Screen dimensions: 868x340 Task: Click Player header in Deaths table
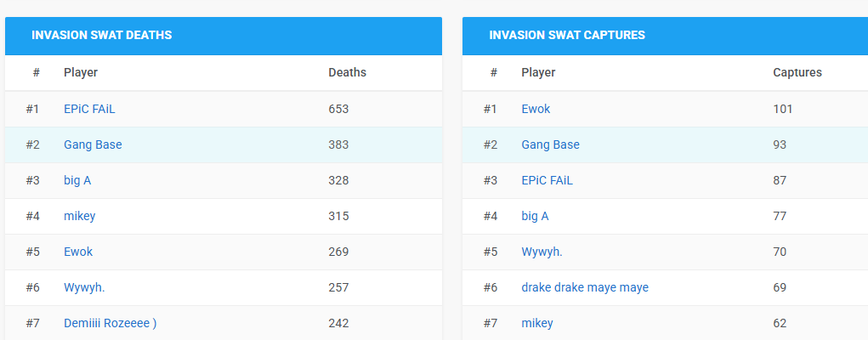click(x=80, y=72)
